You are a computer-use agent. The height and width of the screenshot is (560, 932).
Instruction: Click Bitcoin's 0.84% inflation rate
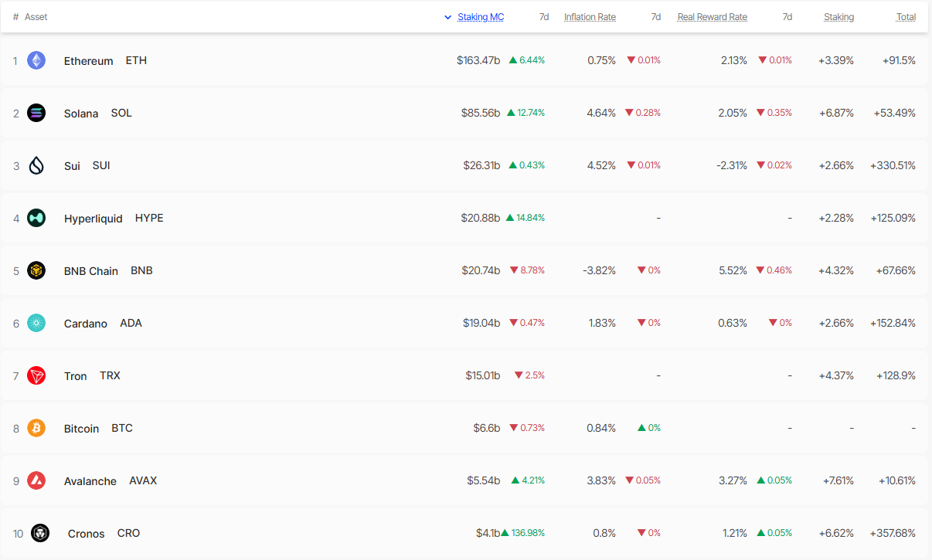point(601,428)
